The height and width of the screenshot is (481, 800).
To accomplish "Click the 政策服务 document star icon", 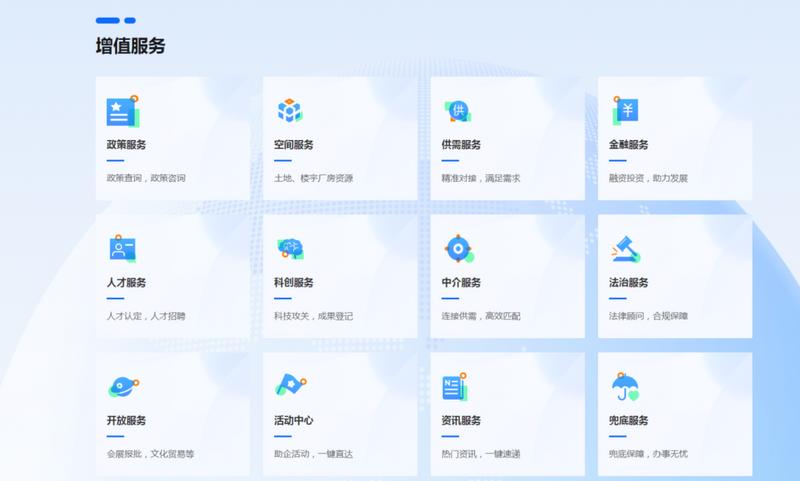I will [x=122, y=111].
